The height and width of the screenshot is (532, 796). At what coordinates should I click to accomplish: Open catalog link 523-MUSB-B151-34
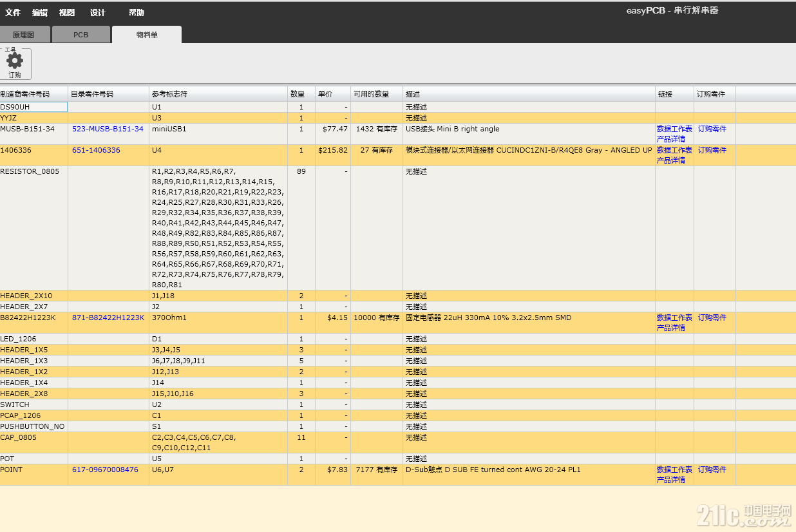point(108,129)
